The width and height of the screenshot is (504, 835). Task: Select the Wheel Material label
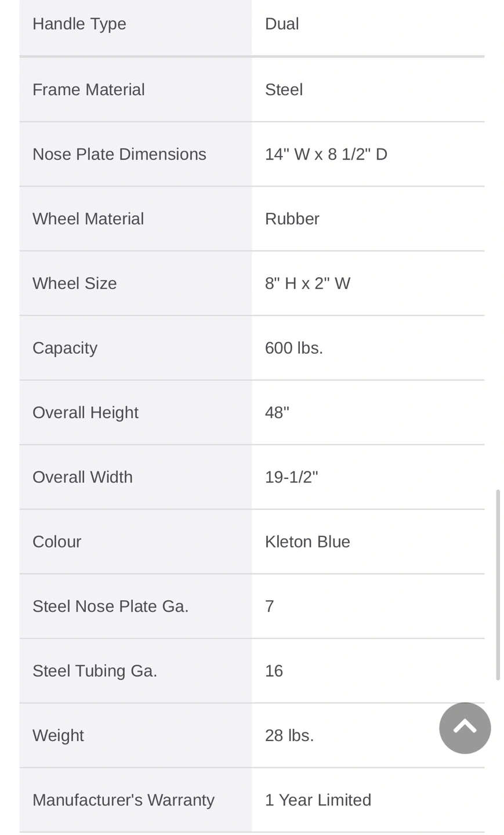tap(88, 219)
